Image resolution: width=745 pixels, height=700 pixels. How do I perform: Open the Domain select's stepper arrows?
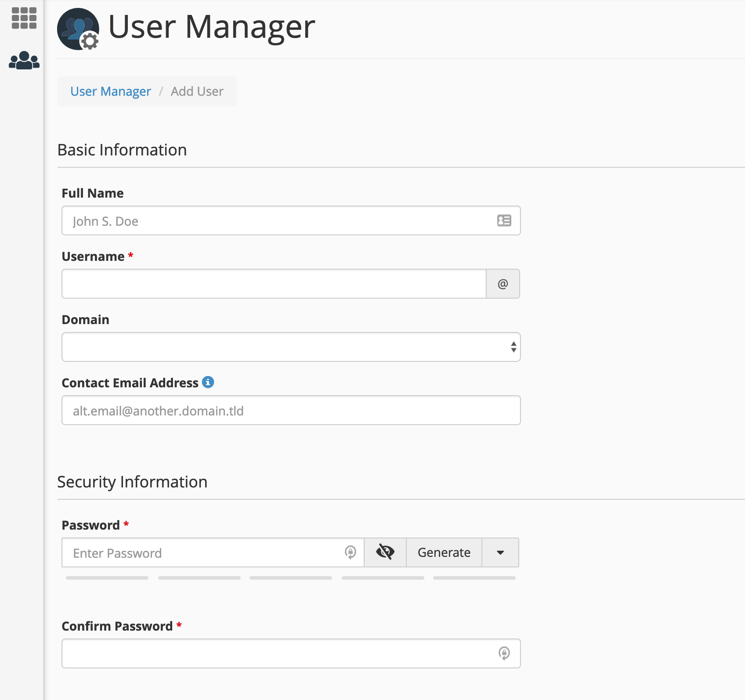[x=513, y=347]
